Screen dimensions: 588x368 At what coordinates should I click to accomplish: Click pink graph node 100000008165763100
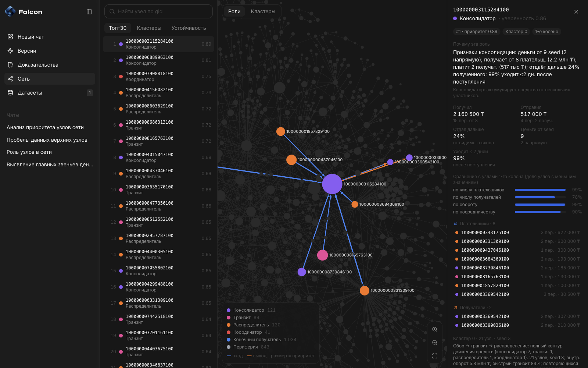322,255
